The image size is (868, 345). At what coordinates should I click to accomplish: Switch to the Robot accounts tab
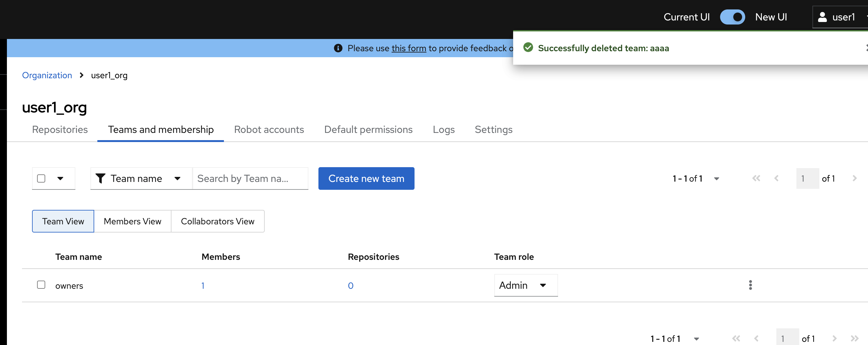pos(269,129)
